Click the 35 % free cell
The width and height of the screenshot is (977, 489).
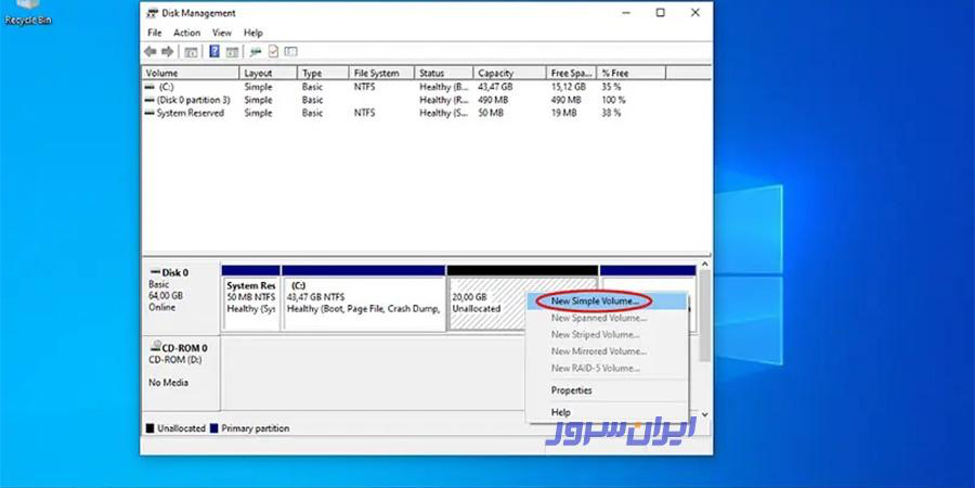[x=611, y=87]
